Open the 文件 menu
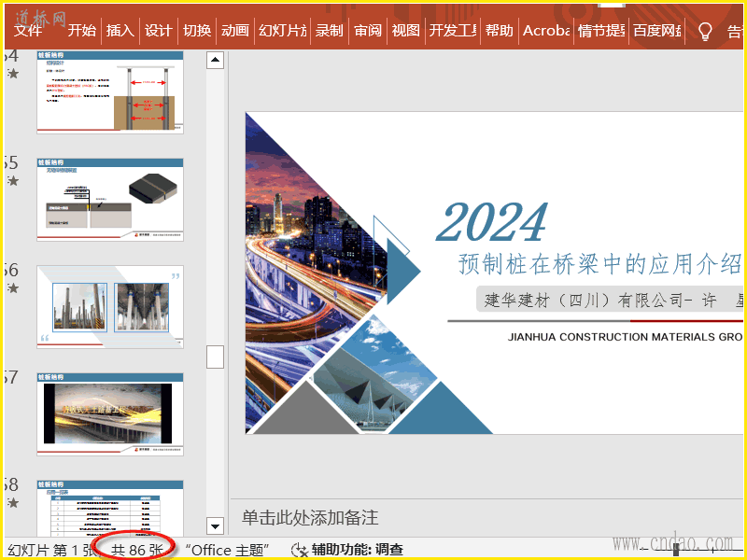747x560 pixels. (x=28, y=31)
